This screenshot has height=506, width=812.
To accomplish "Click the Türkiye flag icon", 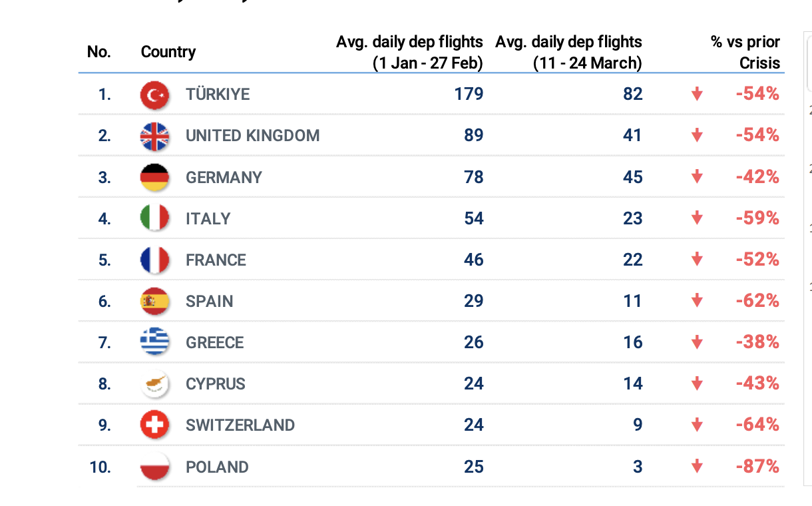I will click(154, 95).
